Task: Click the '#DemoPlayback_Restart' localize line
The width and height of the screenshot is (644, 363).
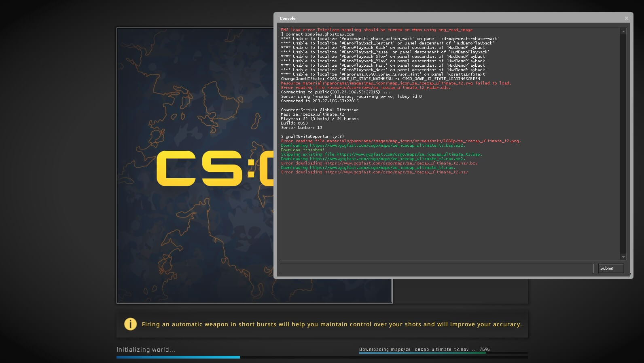Action: (387, 43)
